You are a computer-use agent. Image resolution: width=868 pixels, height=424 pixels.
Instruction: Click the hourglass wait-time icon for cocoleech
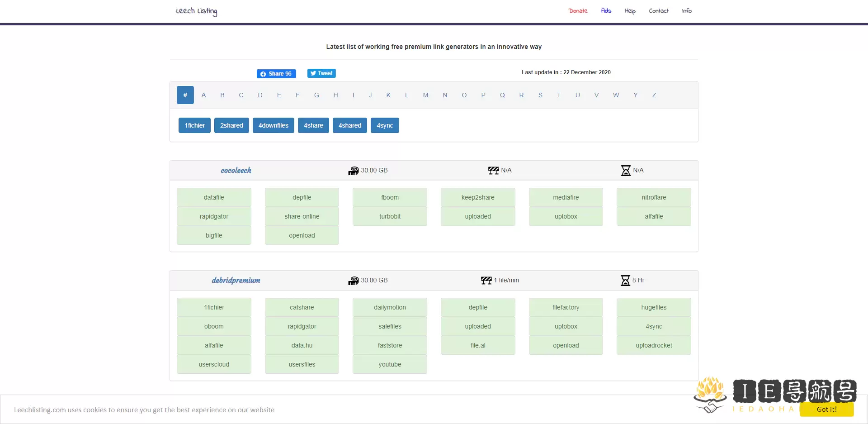(x=625, y=171)
